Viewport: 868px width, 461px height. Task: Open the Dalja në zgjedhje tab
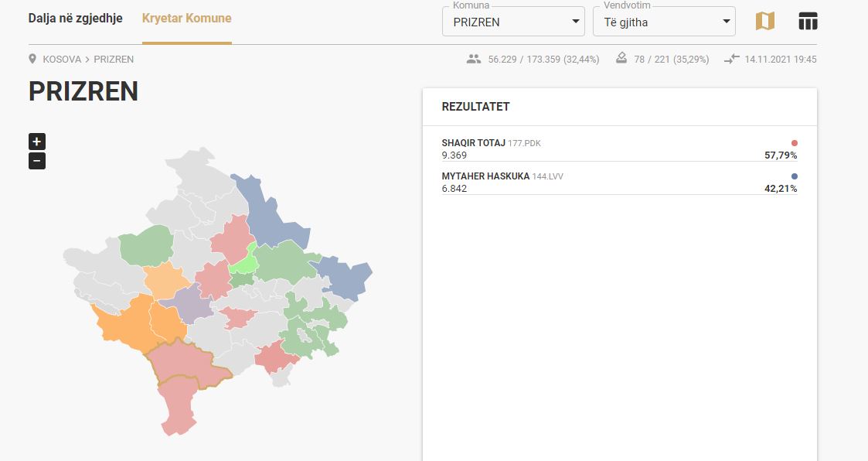[75, 19]
